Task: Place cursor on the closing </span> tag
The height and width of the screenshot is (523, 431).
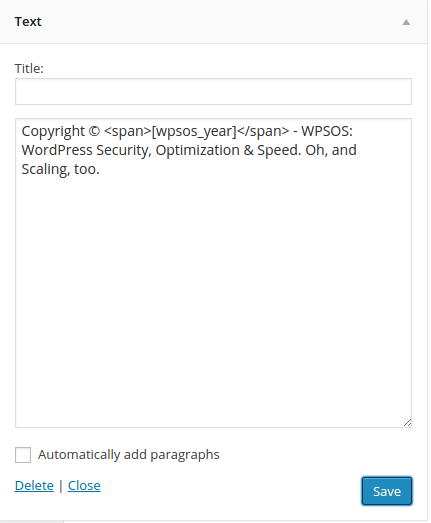Action: coord(263,131)
